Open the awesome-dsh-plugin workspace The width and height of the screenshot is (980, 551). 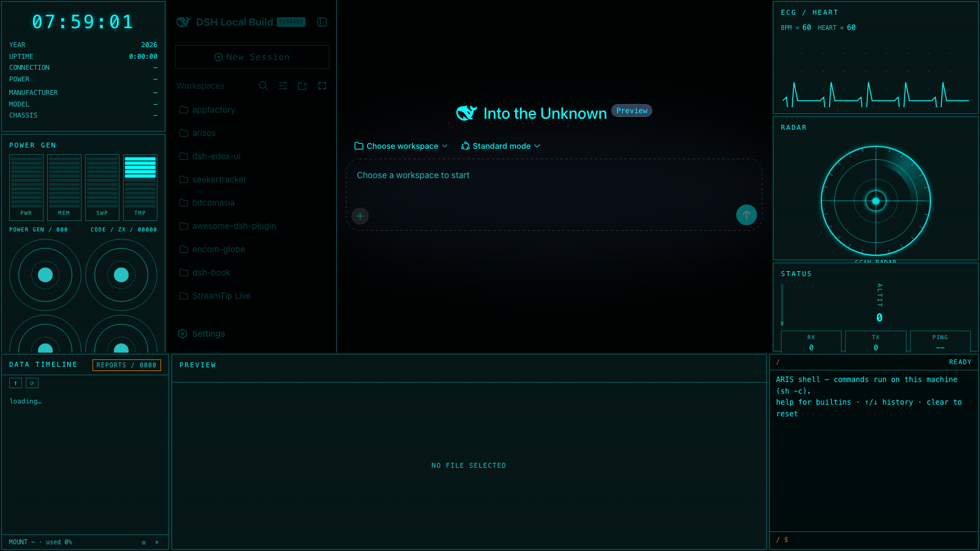pos(252,226)
